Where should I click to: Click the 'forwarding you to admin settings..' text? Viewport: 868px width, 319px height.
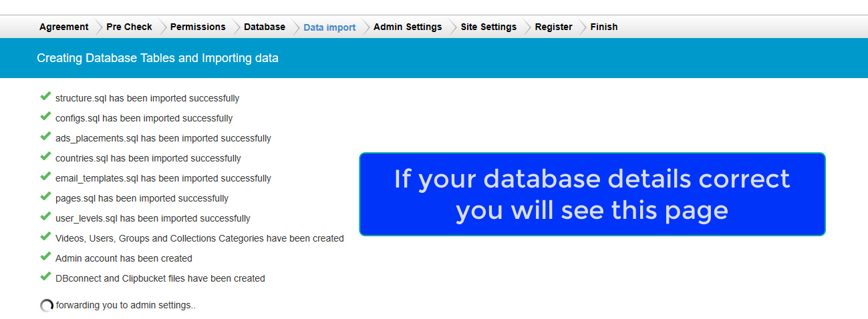tap(126, 305)
